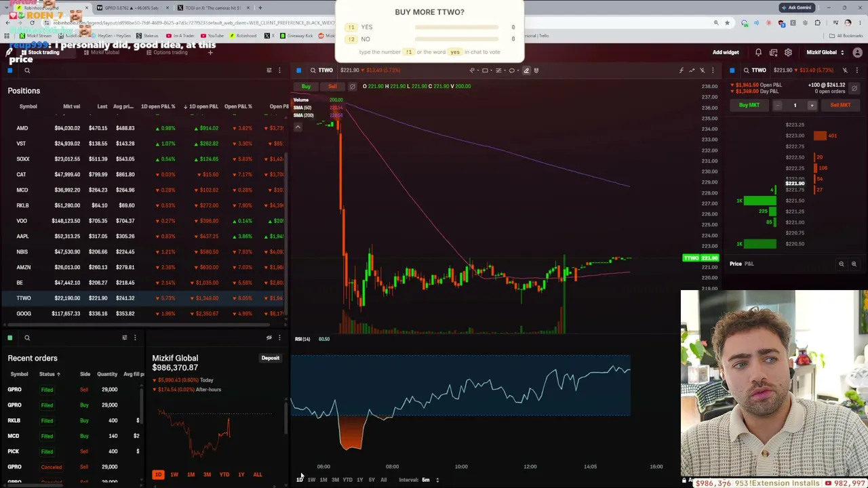Screen dimensions: 868x488
Task: Zoom out the price ladder
Action: pyautogui.click(x=842, y=264)
